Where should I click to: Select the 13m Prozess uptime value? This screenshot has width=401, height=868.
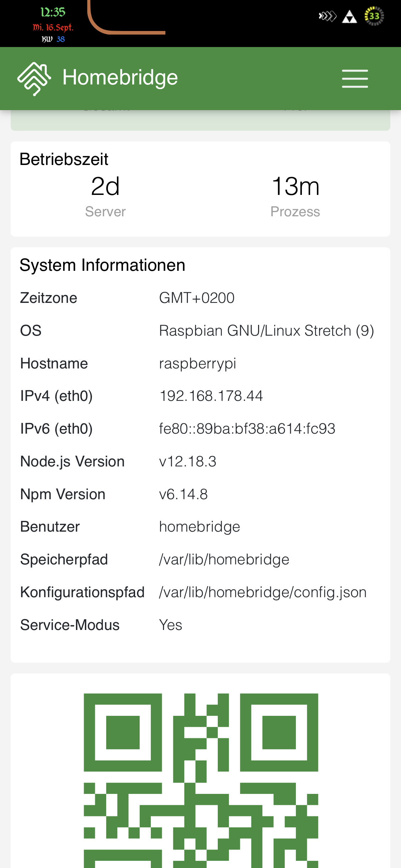click(295, 186)
